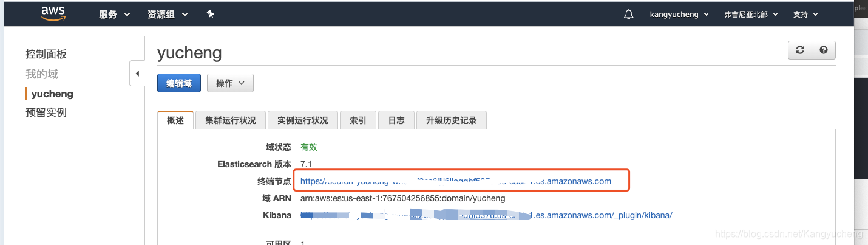Image resolution: width=868 pixels, height=245 pixels.
Task: Open the notifications bell icon
Action: tap(628, 15)
